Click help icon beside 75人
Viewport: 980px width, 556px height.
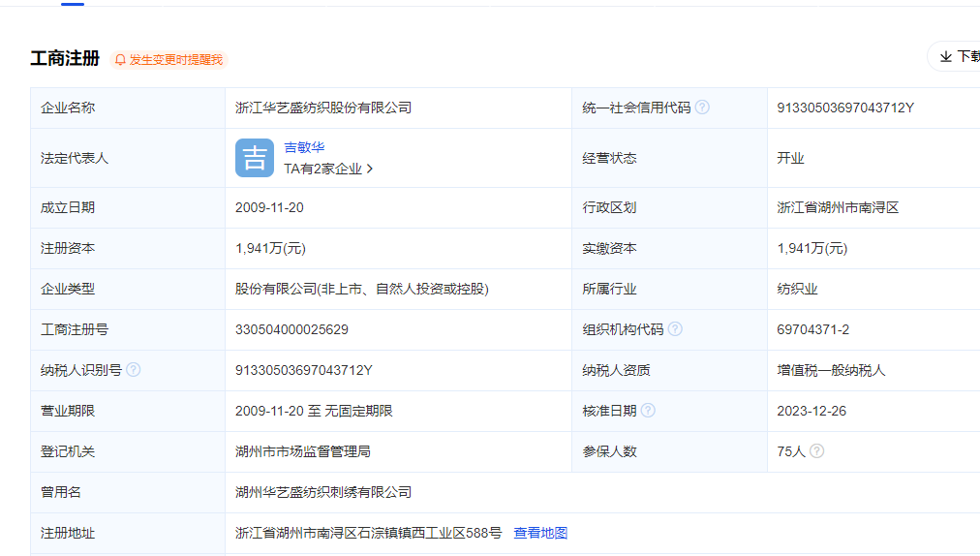(817, 451)
